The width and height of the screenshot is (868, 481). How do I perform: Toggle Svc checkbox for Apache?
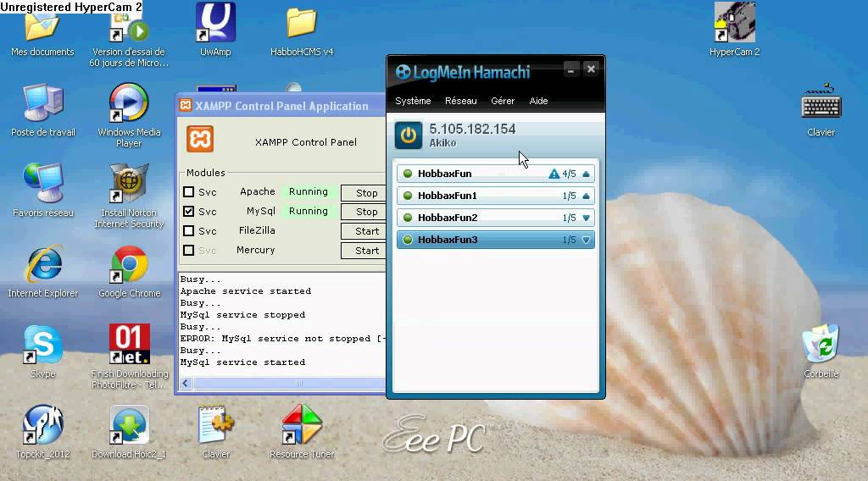[x=189, y=192]
